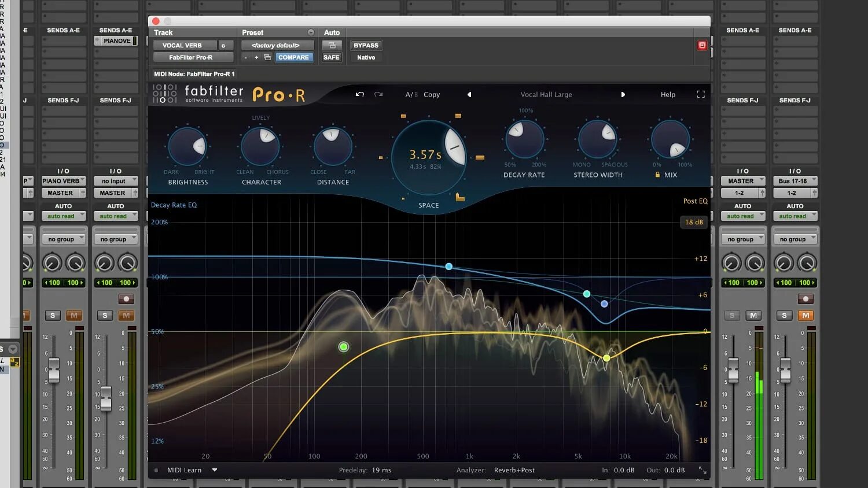Image resolution: width=868 pixels, height=488 pixels.
Task: Click the PIANOVE send slot
Action: pyautogui.click(x=116, y=40)
